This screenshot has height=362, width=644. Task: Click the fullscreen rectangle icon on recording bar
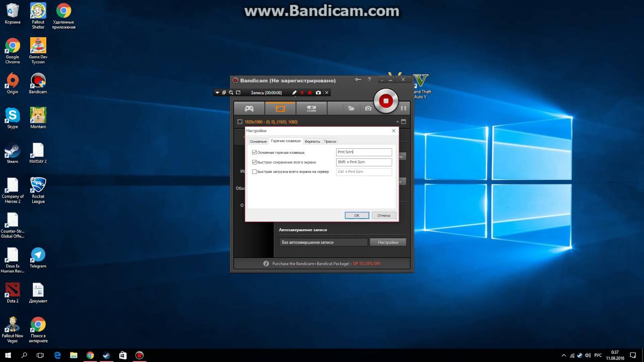238,93
